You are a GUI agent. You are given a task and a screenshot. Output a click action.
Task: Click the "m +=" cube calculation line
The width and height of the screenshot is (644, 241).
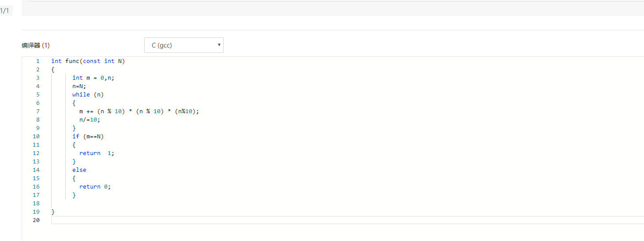click(x=139, y=111)
